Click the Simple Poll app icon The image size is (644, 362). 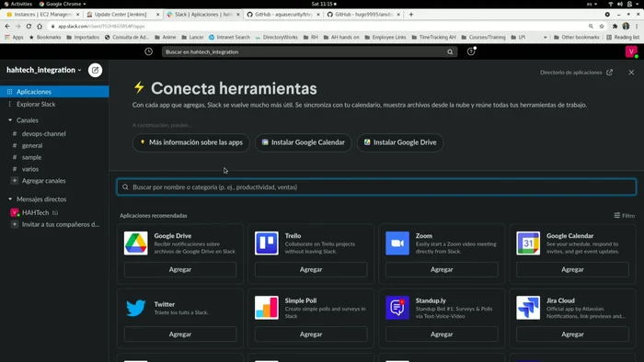[x=267, y=308]
